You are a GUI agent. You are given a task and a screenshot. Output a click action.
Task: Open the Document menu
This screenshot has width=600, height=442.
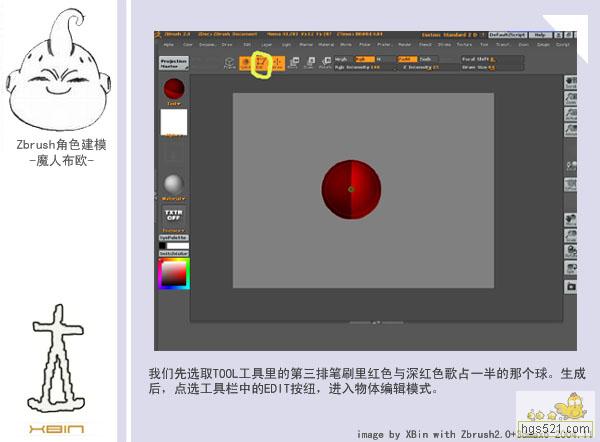tap(207, 44)
